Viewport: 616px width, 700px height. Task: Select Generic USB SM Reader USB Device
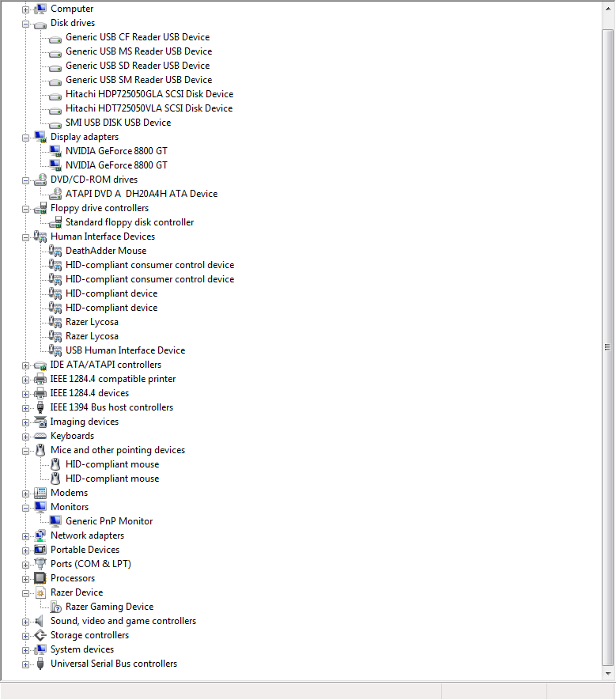click(x=139, y=80)
